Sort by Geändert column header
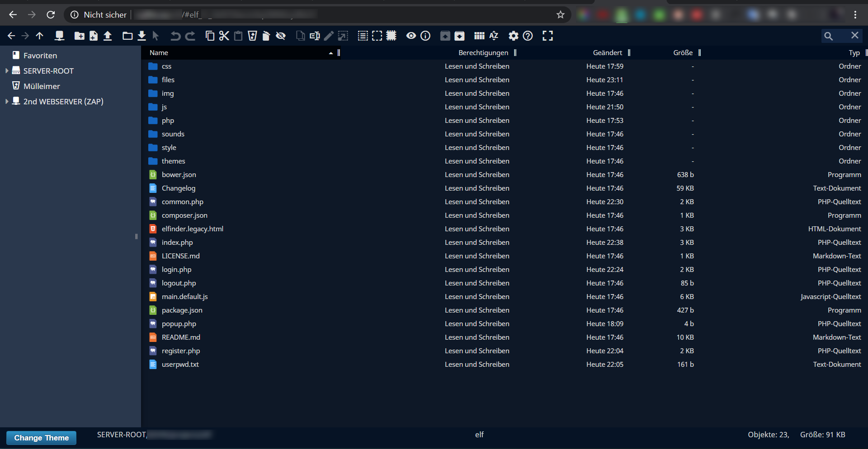Screen dimensions: 868x449 pyautogui.click(x=607, y=53)
